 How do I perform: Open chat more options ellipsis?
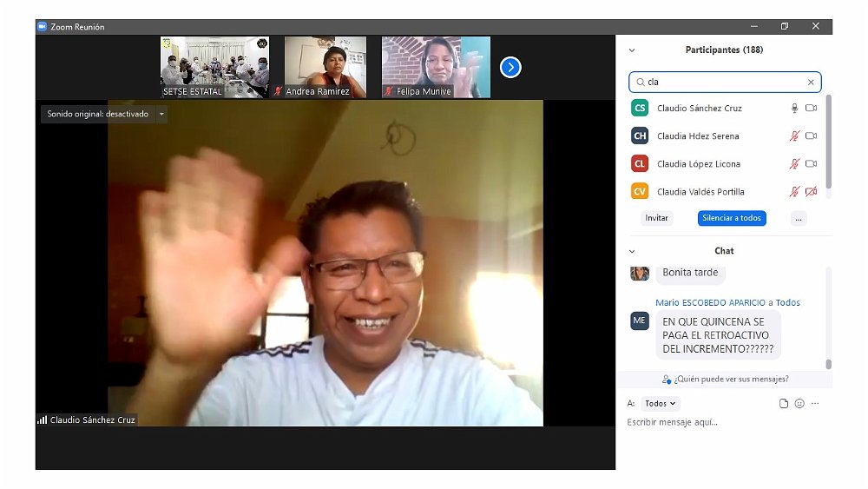815,404
